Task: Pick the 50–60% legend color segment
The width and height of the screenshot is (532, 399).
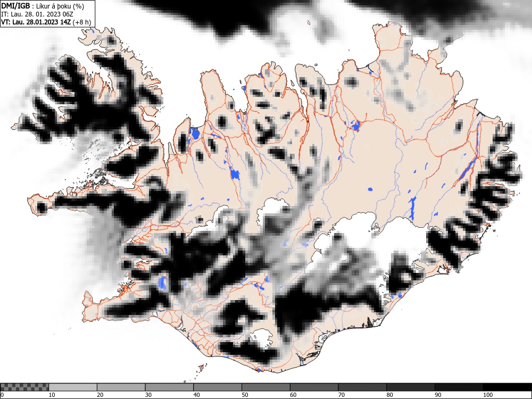Action: (x=266, y=387)
